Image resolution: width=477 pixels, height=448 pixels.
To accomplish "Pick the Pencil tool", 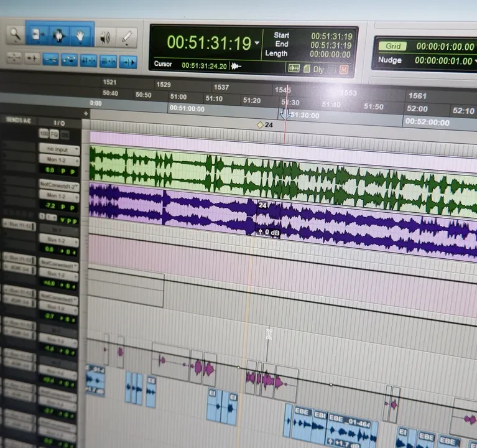I will point(126,38).
